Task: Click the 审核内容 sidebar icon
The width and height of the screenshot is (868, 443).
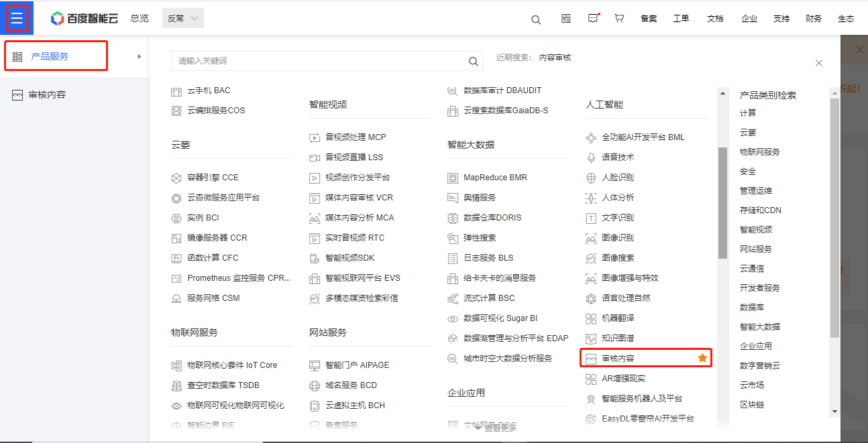Action: tap(17, 95)
